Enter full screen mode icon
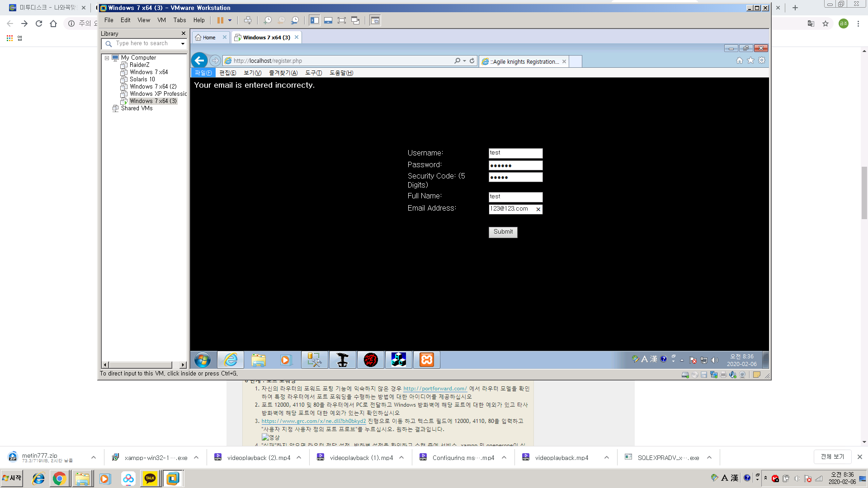Viewport: 868px width, 488px height. pos(342,20)
